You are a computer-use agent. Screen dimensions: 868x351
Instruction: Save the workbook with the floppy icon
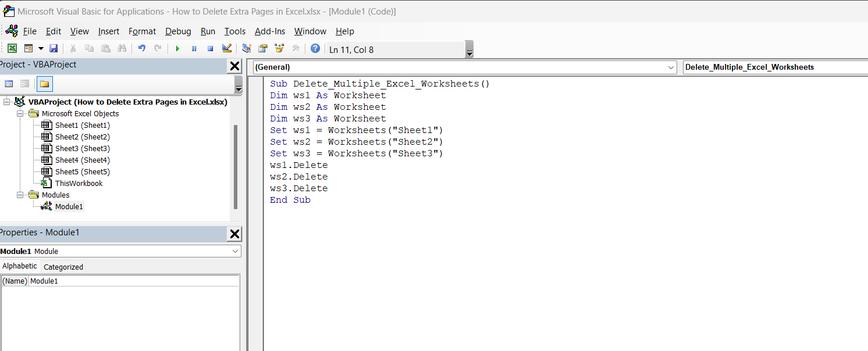(54, 49)
